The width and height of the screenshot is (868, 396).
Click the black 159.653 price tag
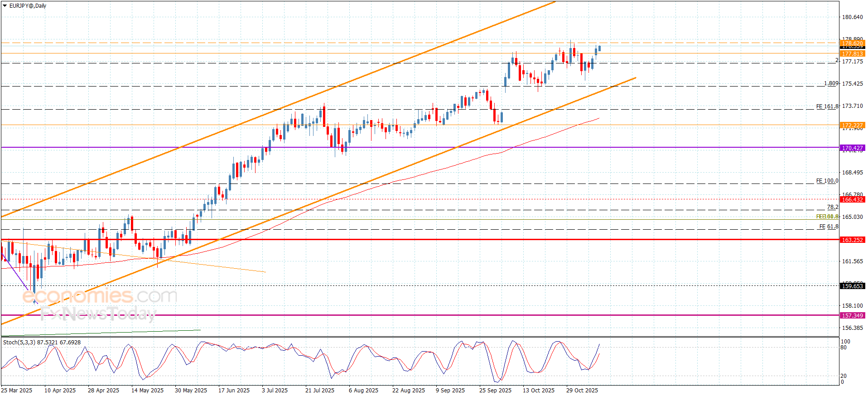click(852, 286)
